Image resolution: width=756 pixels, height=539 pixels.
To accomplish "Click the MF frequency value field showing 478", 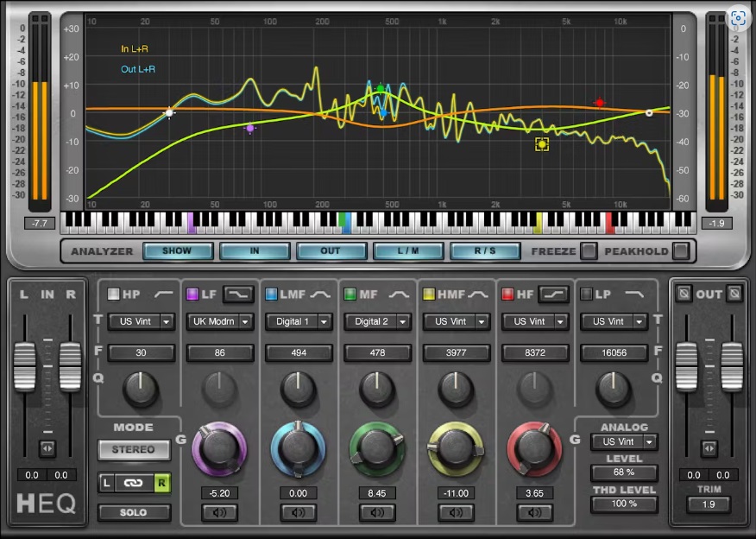I will point(377,352).
